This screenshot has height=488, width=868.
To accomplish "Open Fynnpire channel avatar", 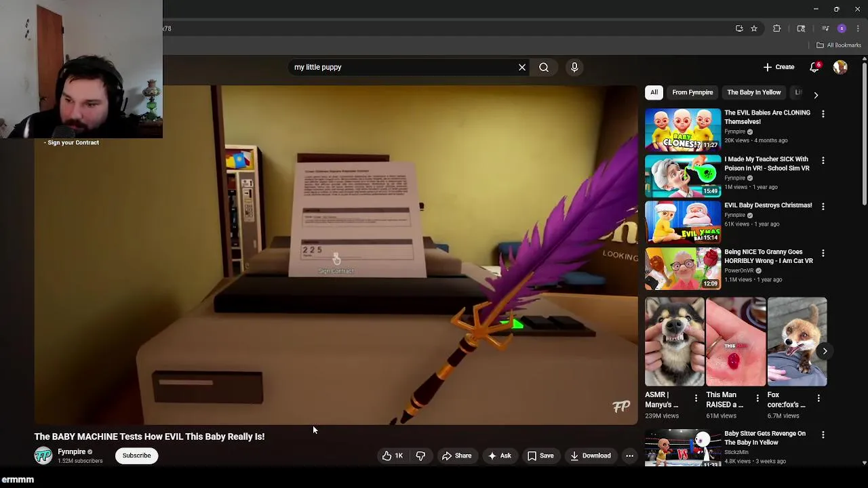I will (43, 455).
